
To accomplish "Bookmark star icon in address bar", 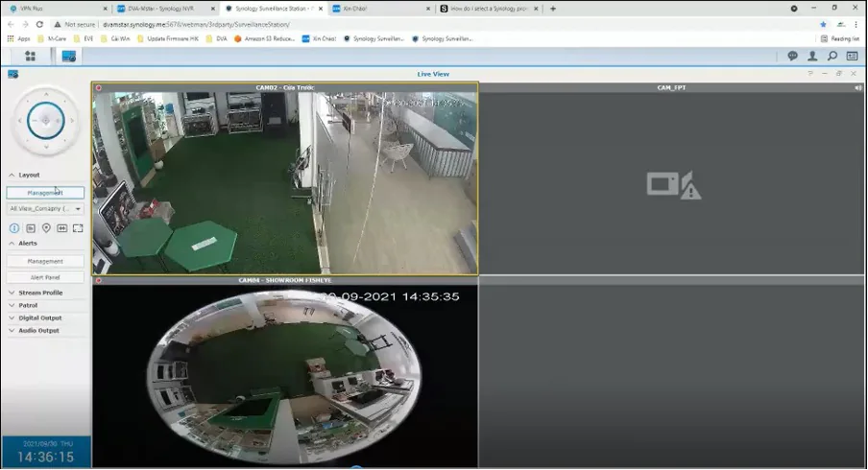I will [823, 24].
